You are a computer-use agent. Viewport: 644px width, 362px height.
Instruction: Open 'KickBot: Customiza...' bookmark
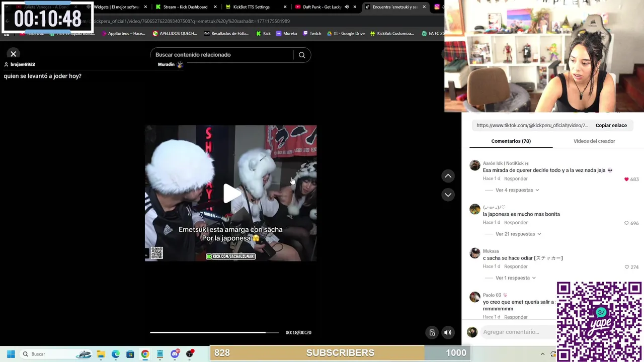(392, 33)
